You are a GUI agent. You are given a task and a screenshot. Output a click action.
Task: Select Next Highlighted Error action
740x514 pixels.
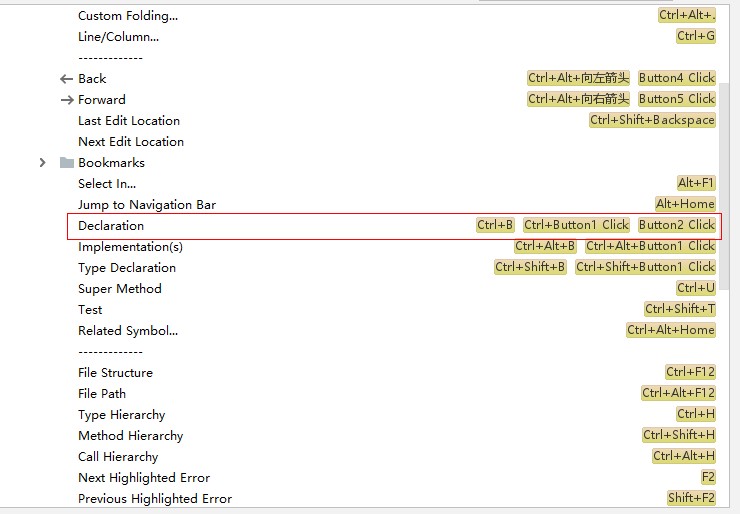click(x=144, y=478)
